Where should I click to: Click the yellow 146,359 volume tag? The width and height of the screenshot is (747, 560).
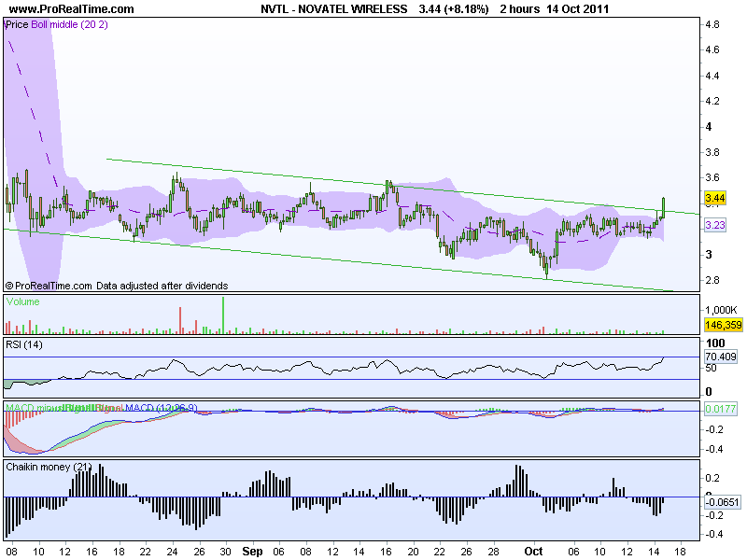click(x=723, y=325)
